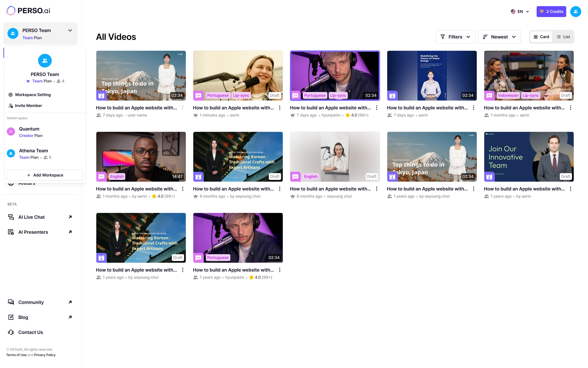
Task: Open options for 1 years ago by aerin video
Action: [570, 189]
